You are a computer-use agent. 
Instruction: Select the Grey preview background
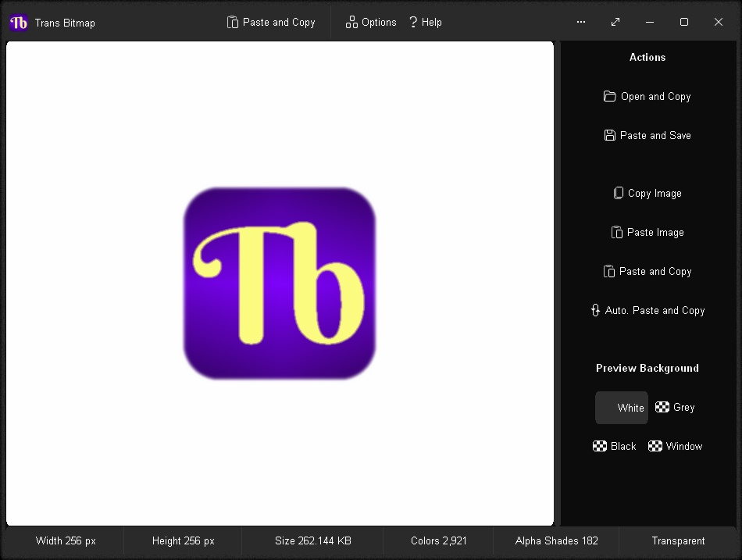coord(675,407)
